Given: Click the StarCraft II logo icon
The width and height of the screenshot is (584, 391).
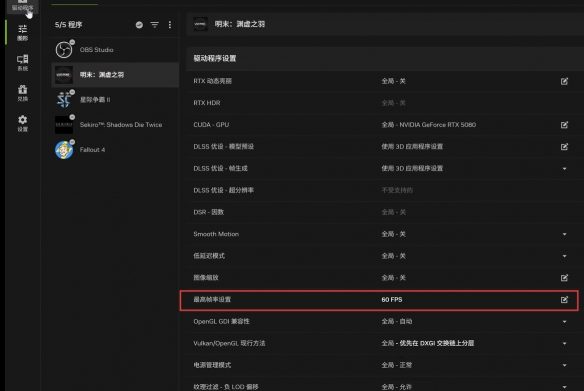Looking at the screenshot, I should [x=64, y=99].
